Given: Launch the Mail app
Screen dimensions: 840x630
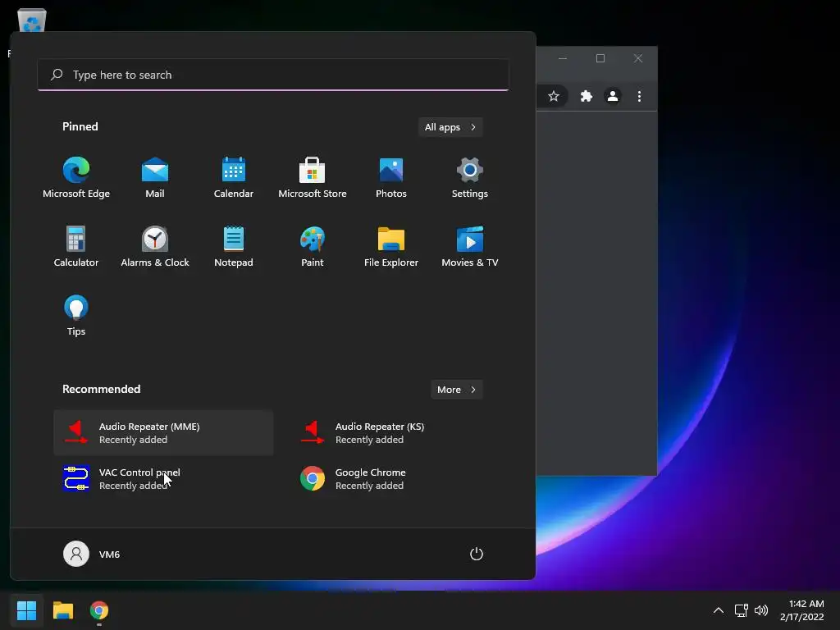Looking at the screenshot, I should coord(155,178).
